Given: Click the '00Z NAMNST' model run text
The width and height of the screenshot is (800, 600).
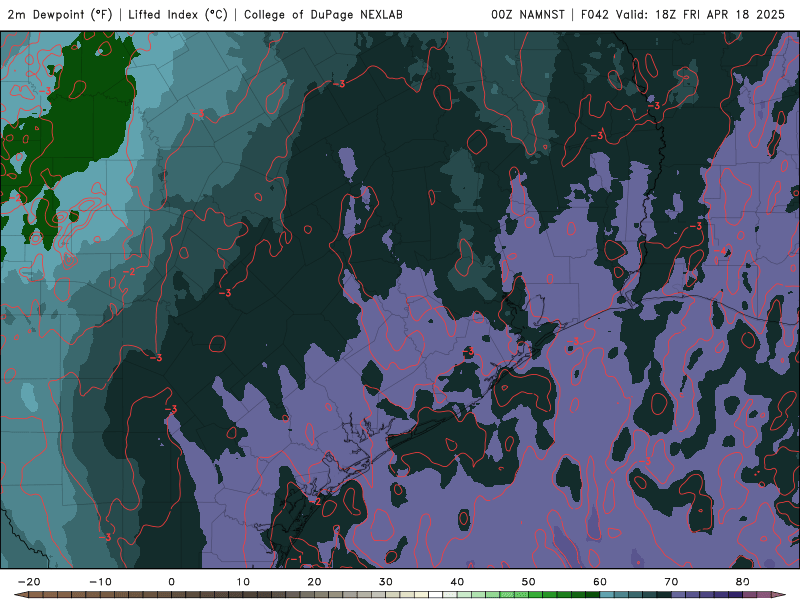Looking at the screenshot, I should 528,15.
